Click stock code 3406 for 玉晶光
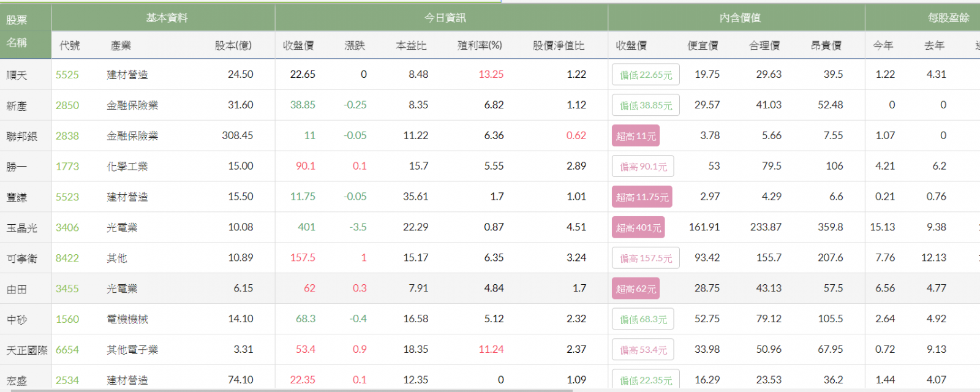Image resolution: width=980 pixels, height=392 pixels. click(x=67, y=228)
